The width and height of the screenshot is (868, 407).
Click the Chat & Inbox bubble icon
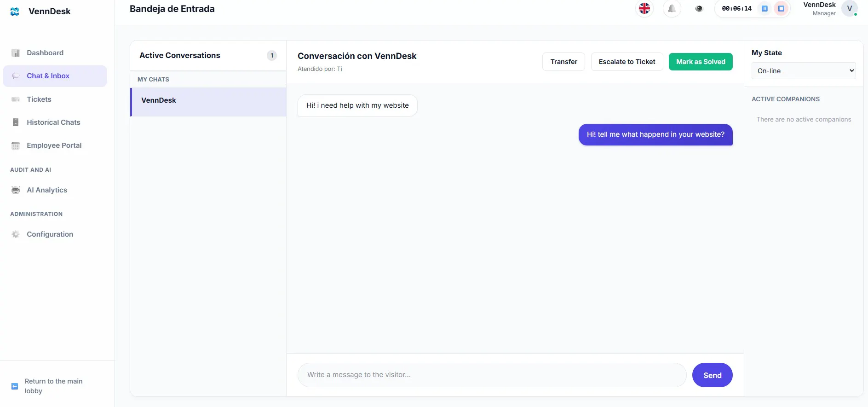(x=16, y=76)
